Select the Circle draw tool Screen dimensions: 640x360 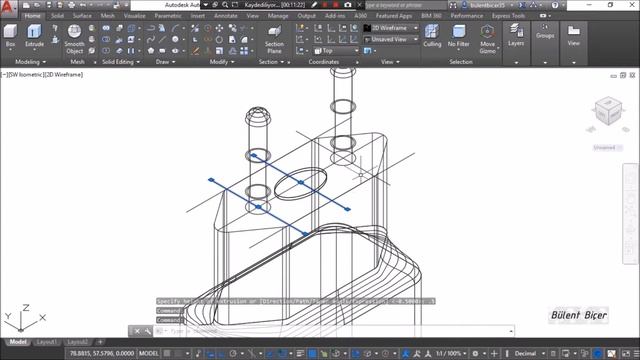point(175,40)
